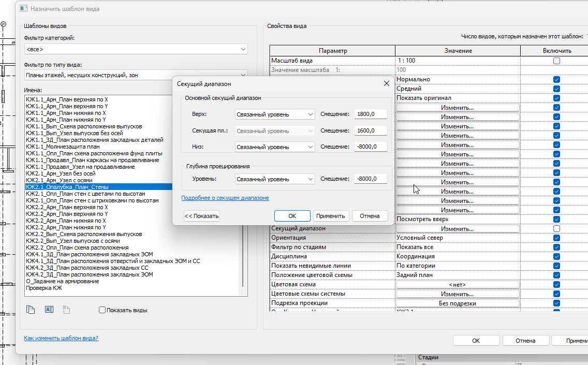Select КЖ1.1_Продавл_Узел на продавливание template
The width and height of the screenshot is (588, 365).
coord(80,167)
